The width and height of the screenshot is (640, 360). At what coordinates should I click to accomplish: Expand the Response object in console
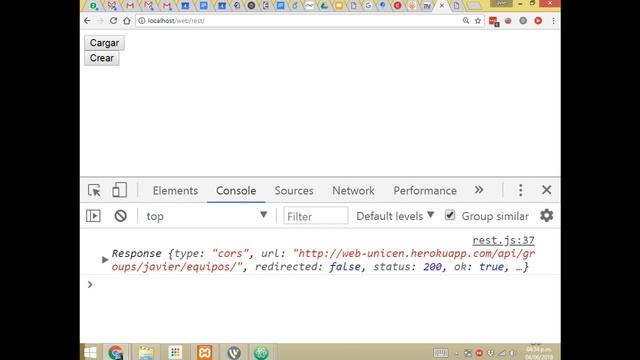pyautogui.click(x=105, y=260)
